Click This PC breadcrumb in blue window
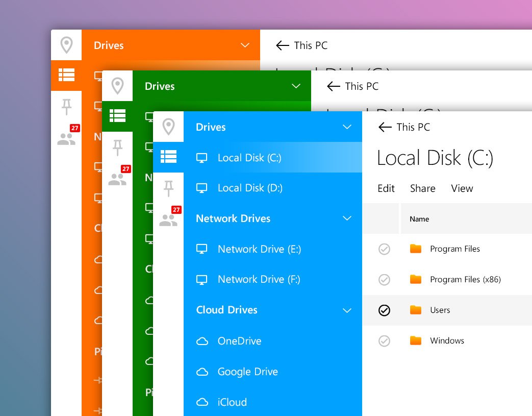The height and width of the screenshot is (416, 532). pyautogui.click(x=413, y=127)
